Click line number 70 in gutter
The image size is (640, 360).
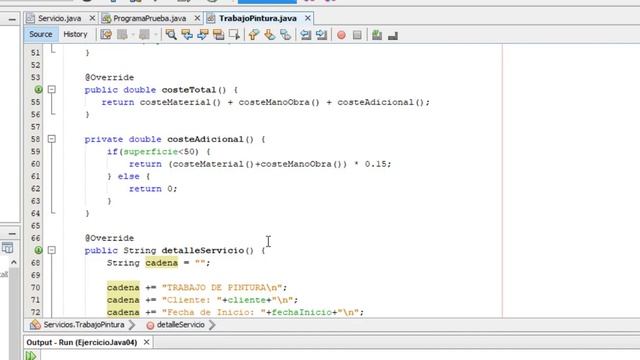[x=36, y=287]
